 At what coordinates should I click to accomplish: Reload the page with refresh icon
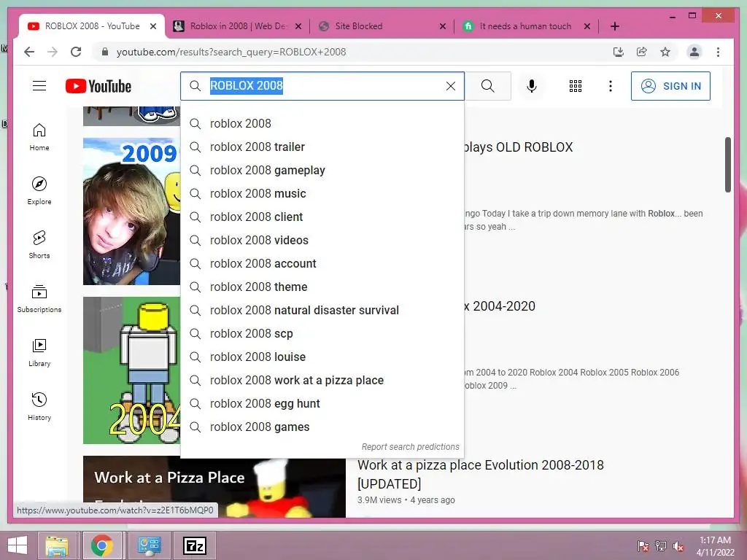76,52
